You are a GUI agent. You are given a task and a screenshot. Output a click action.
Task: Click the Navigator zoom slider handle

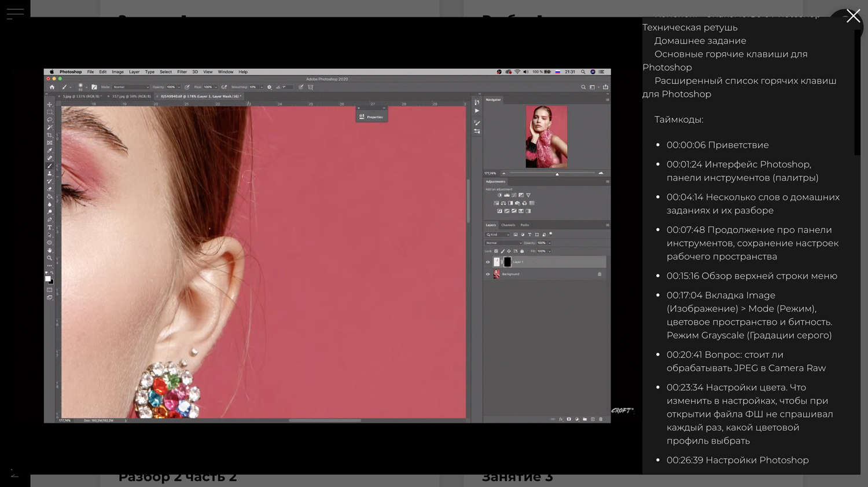click(x=557, y=174)
